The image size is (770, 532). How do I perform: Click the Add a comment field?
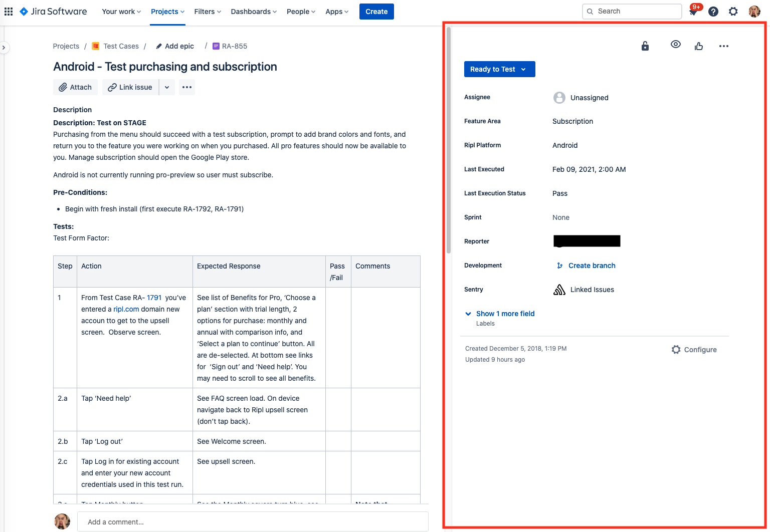point(253,521)
